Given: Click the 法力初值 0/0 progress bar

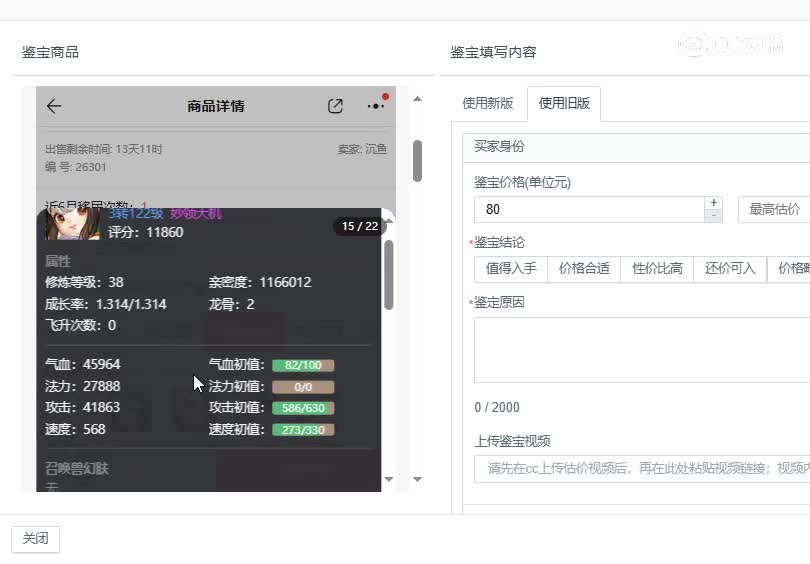Looking at the screenshot, I should point(303,387).
